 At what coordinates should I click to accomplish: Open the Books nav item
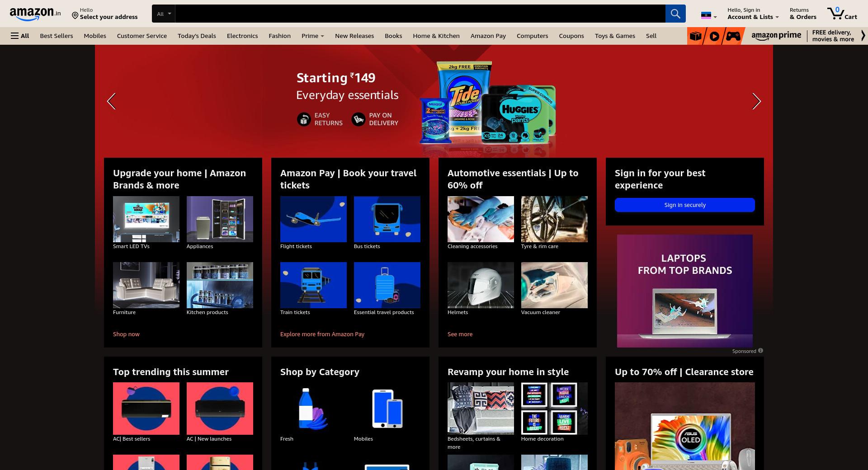(393, 36)
